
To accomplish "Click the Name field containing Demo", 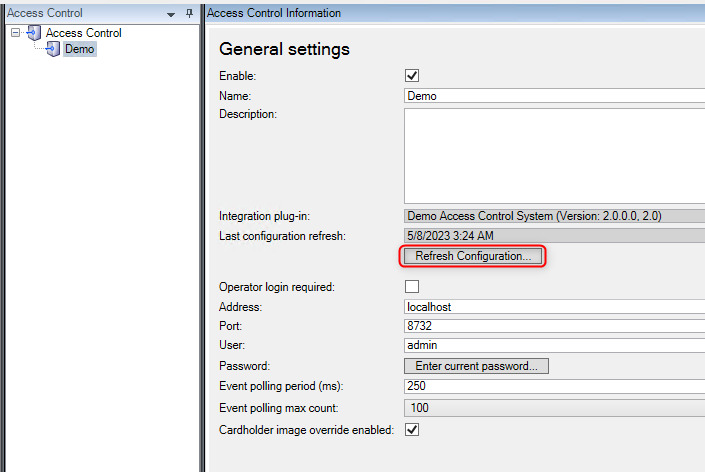I will click(x=553, y=96).
